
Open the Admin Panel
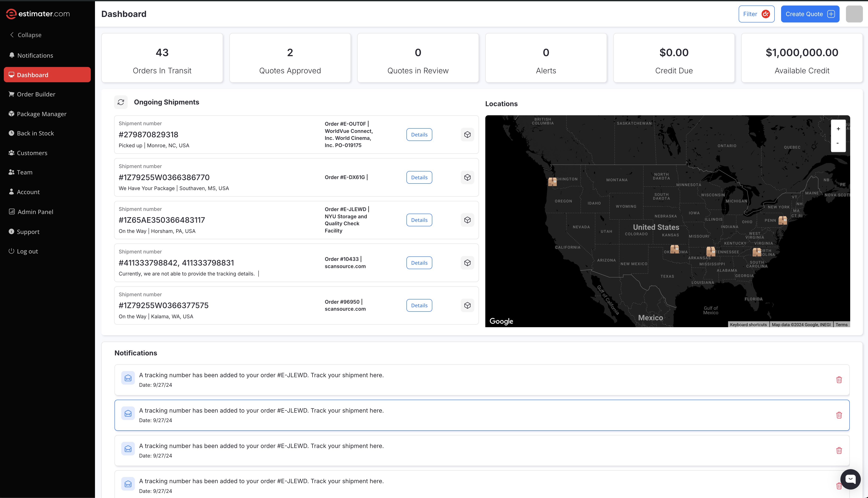tap(31, 212)
